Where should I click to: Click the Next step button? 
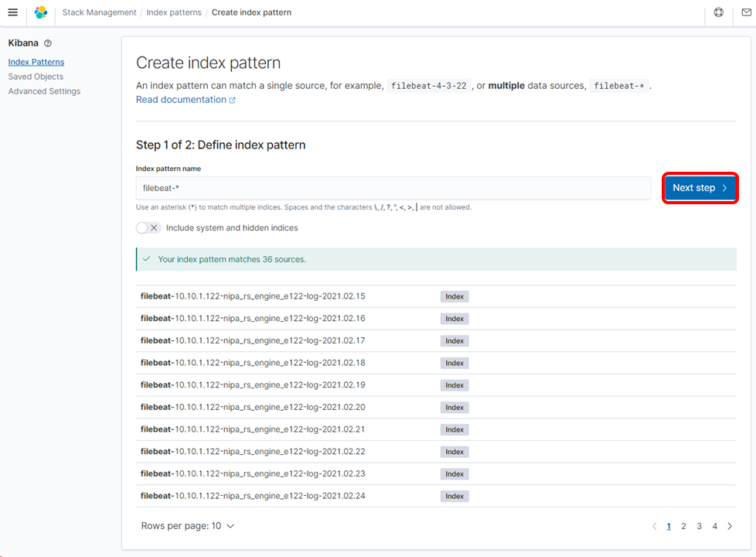[x=700, y=188]
